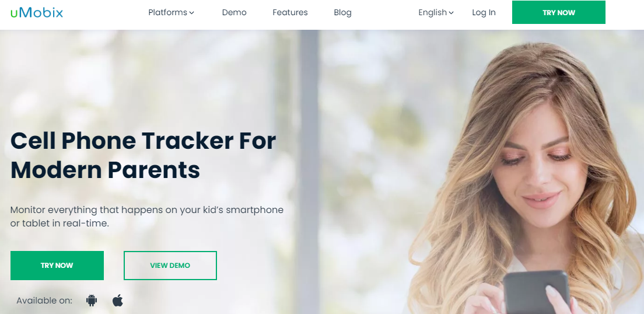
Task: Click the Apple logo icon
Action: point(118,301)
